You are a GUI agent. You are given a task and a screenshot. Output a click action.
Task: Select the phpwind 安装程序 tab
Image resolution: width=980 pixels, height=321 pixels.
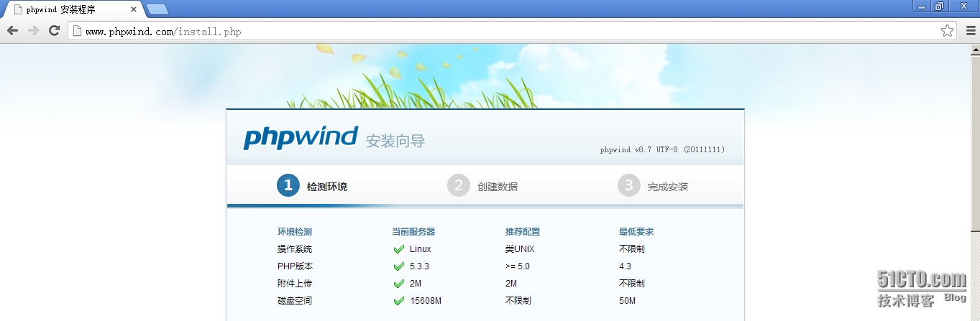tap(72, 10)
